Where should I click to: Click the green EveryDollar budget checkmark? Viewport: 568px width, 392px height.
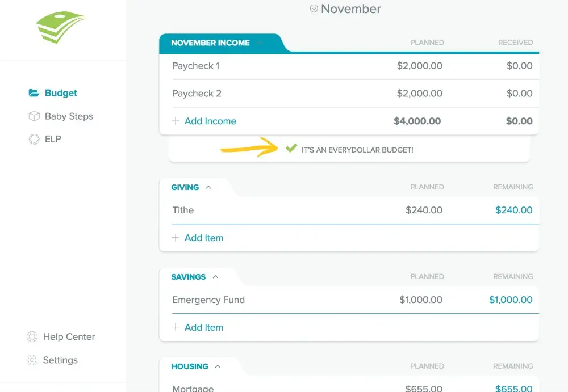tap(291, 148)
